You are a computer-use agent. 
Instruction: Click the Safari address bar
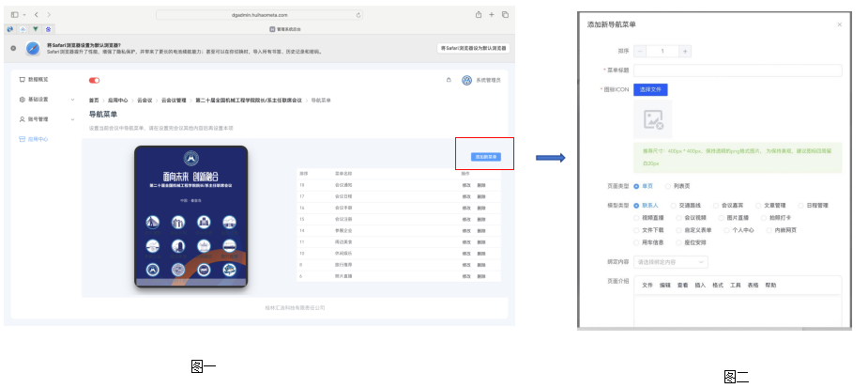pyautogui.click(x=260, y=15)
